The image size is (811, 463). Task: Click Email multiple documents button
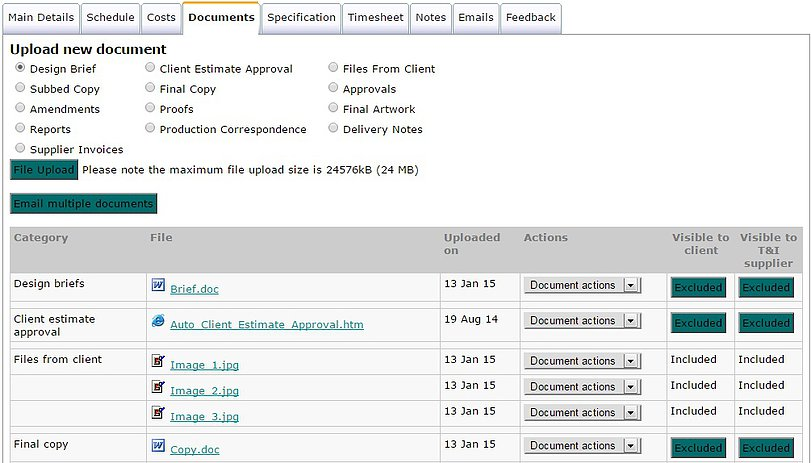coord(84,204)
